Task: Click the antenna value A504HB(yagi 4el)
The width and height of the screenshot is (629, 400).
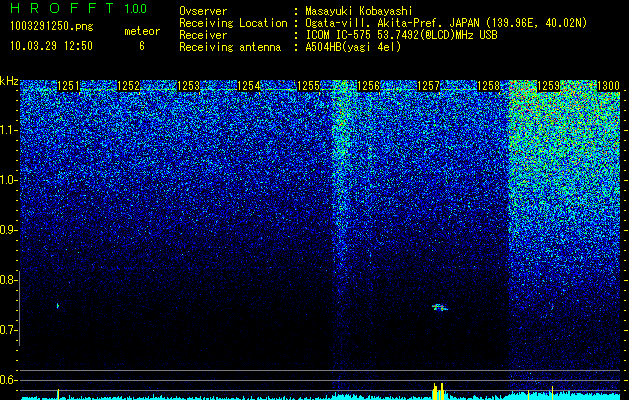Action: point(353,47)
